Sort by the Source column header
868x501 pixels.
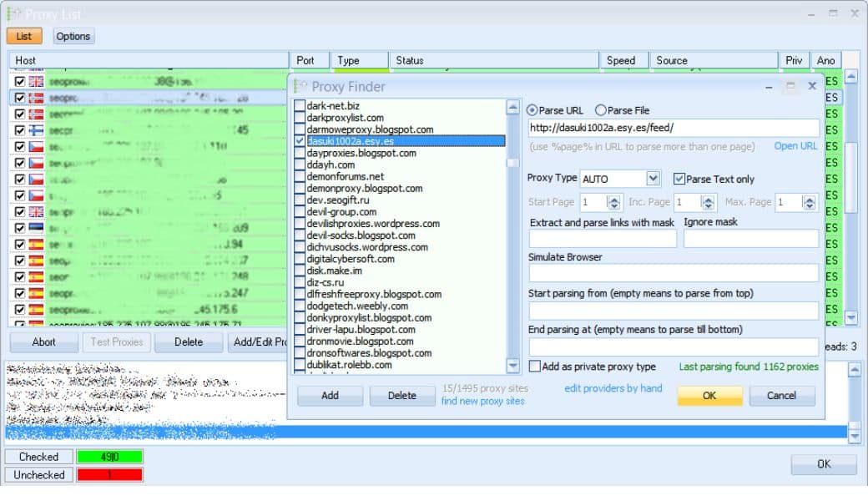point(714,60)
